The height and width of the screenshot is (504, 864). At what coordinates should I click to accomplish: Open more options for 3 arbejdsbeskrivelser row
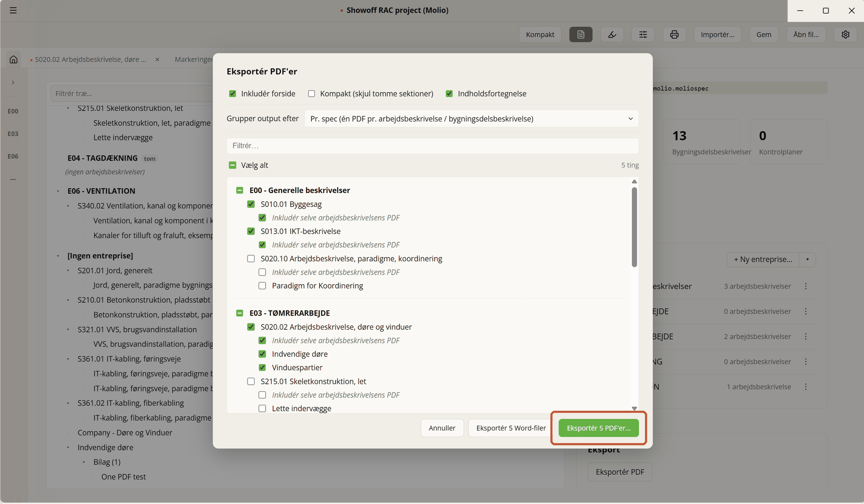(806, 286)
